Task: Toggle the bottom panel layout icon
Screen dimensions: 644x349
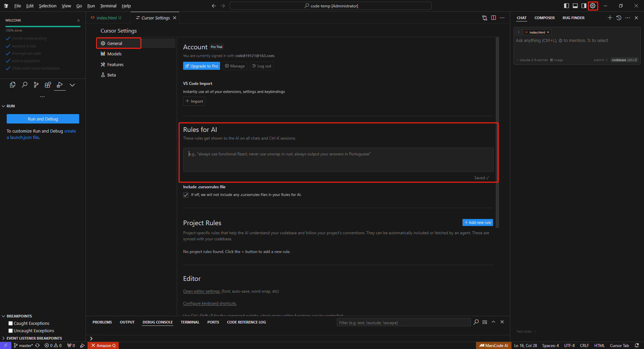Action: 575,6
